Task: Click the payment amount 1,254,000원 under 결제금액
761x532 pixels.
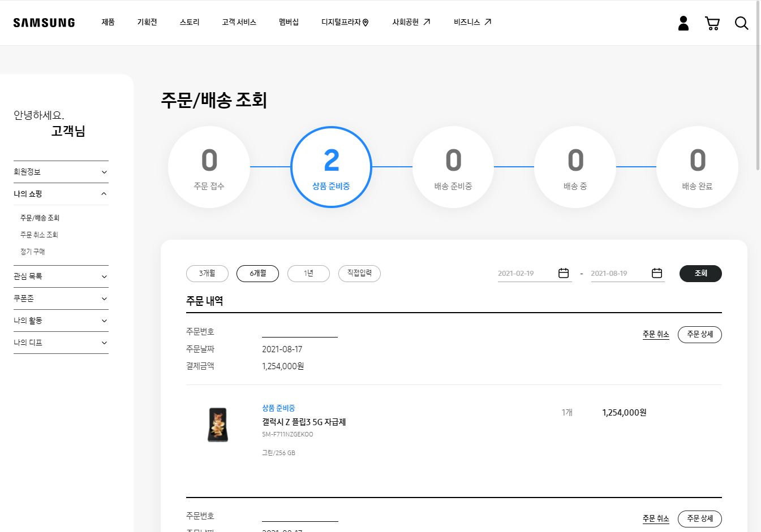Action: [283, 366]
